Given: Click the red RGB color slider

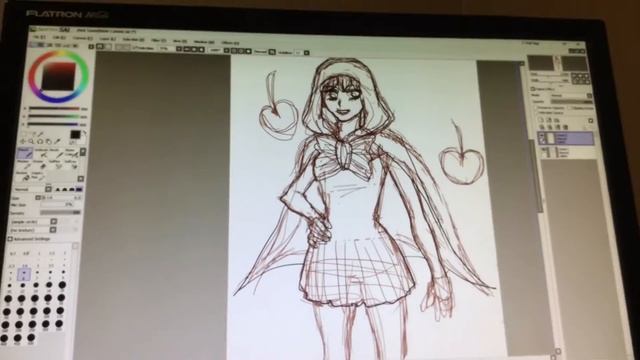Looking at the screenshot, I should (54, 109).
